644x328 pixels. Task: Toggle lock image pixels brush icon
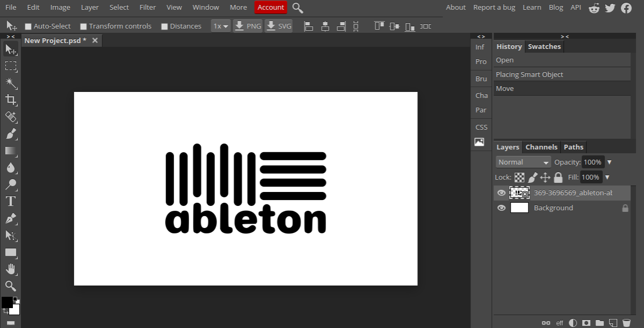532,177
